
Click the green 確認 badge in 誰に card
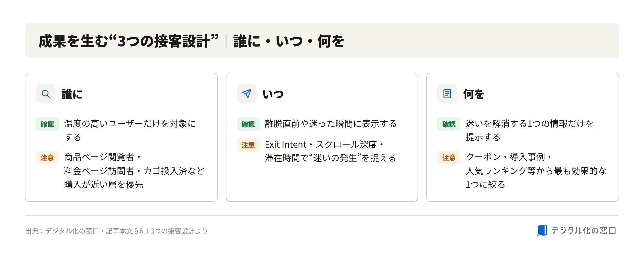tap(47, 124)
